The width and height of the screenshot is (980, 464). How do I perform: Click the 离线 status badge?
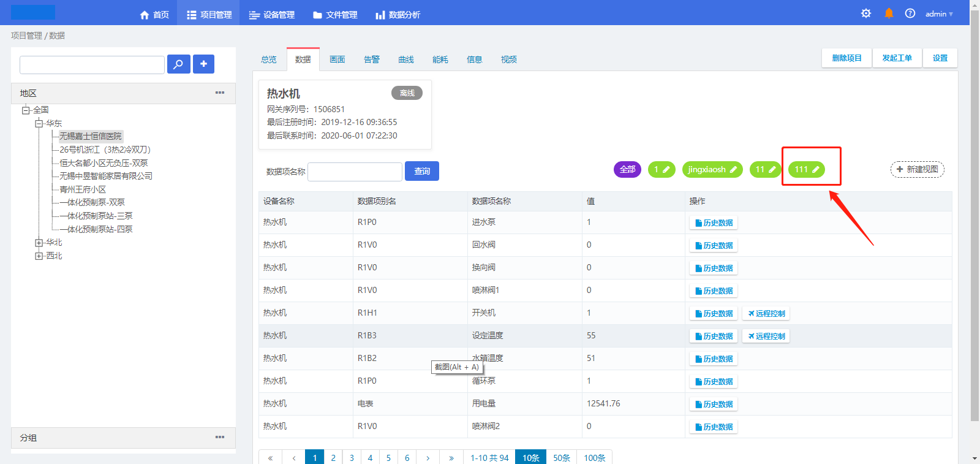[407, 93]
